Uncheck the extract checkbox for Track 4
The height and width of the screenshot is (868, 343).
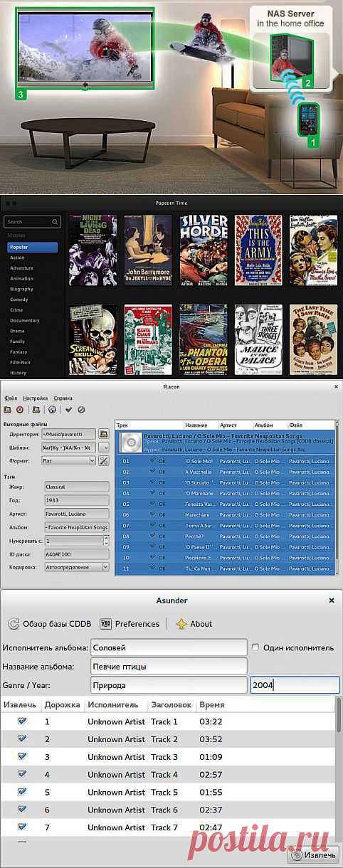(x=22, y=774)
